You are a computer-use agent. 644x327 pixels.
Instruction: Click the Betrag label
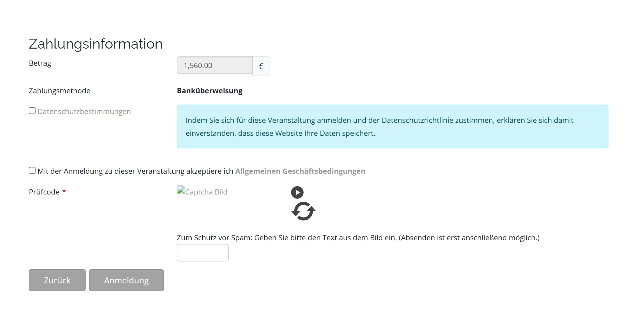point(40,63)
